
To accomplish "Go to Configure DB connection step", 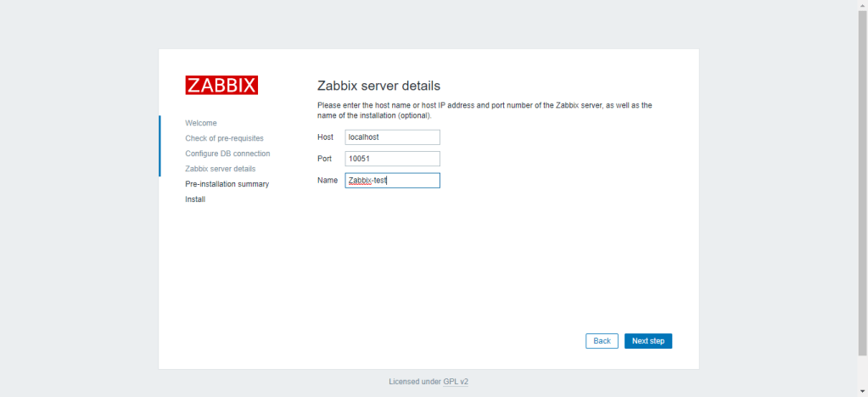I will point(227,154).
